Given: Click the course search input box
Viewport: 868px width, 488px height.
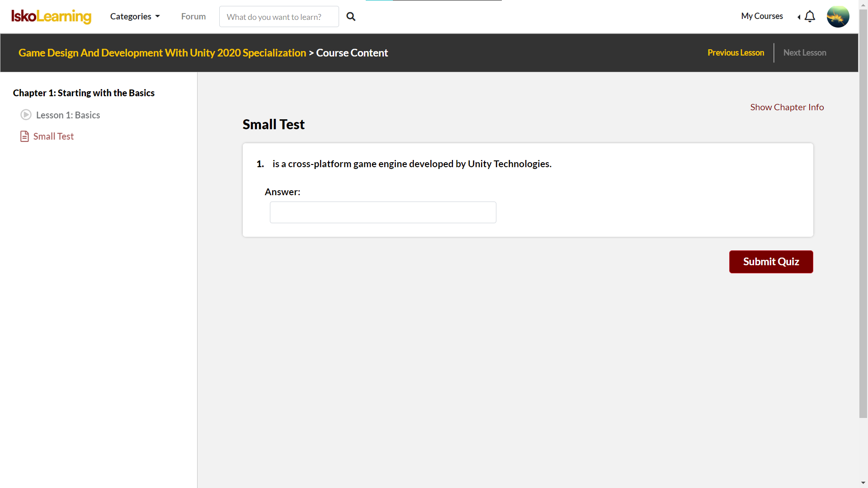Looking at the screenshot, I should coord(279,17).
